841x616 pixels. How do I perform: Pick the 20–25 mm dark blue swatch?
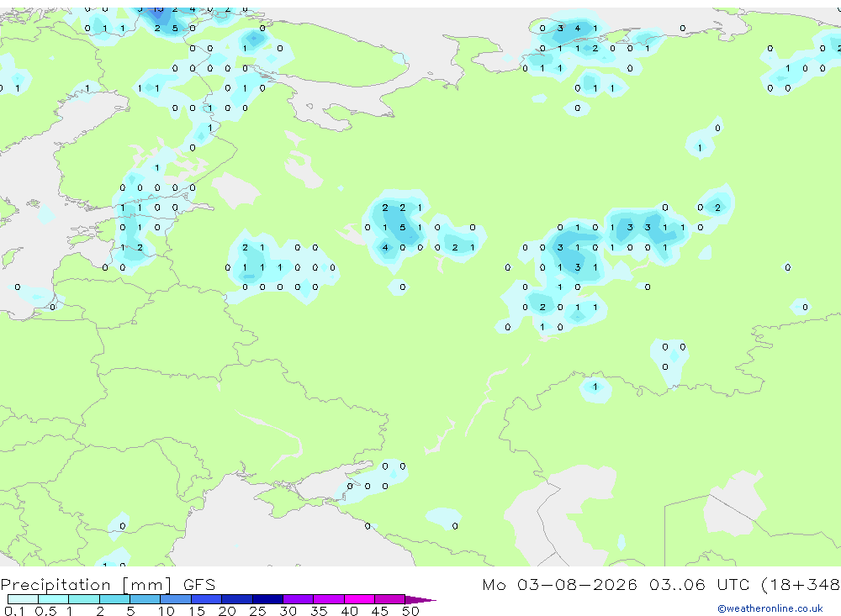pyautogui.click(x=237, y=599)
